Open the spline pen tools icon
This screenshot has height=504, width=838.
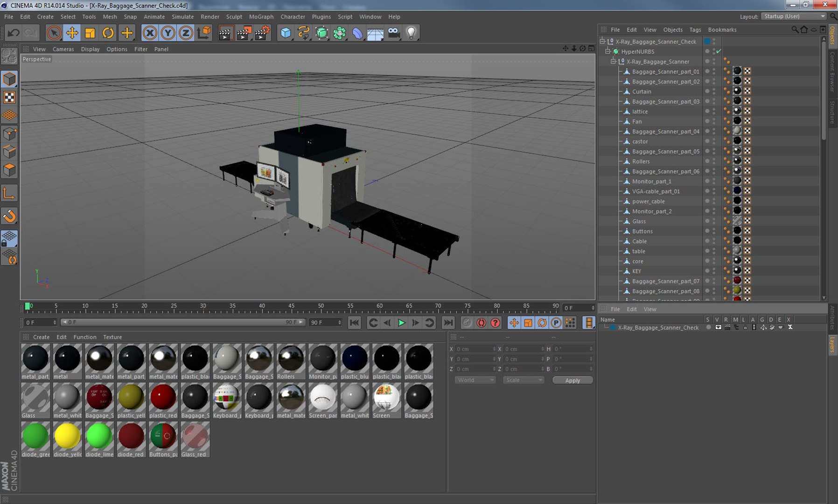pyautogui.click(x=304, y=33)
